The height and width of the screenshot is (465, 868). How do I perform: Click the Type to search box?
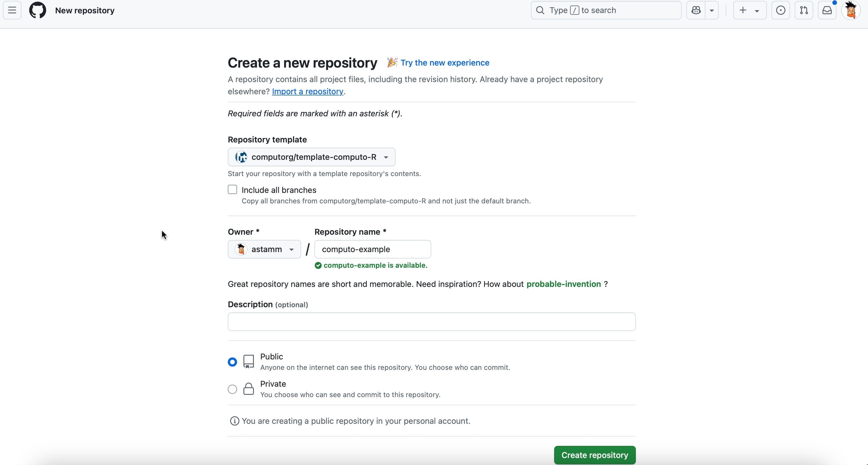[x=606, y=10]
